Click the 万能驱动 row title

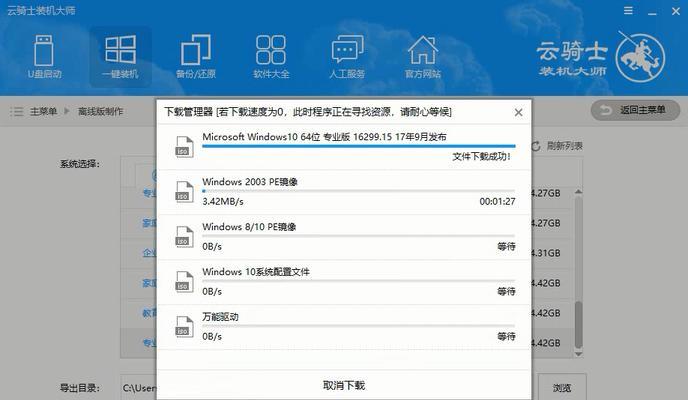pos(220,317)
